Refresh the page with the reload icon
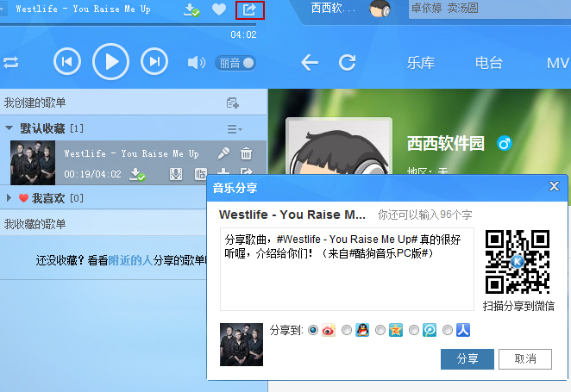This screenshot has height=392, width=571. coord(347,63)
